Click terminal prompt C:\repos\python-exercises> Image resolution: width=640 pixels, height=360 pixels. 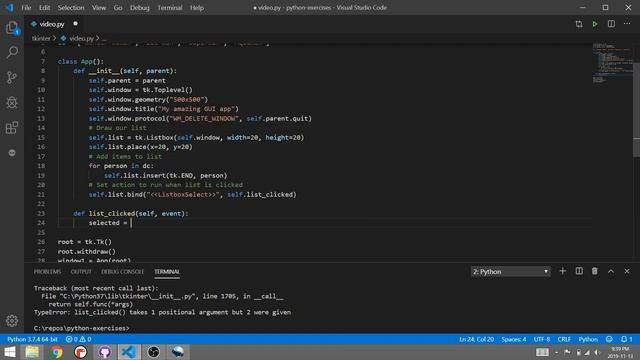[81, 328]
